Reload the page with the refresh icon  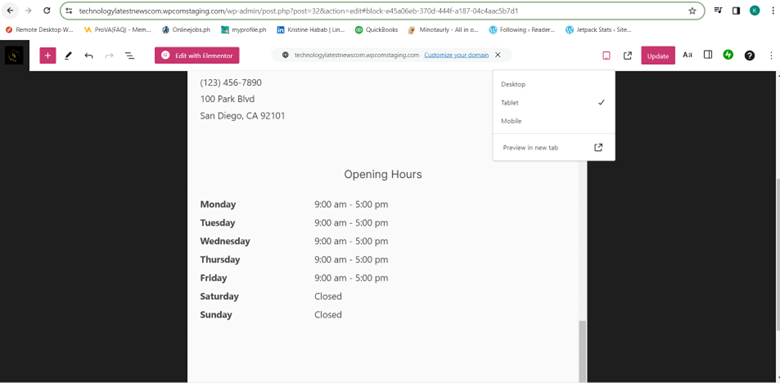coord(47,10)
